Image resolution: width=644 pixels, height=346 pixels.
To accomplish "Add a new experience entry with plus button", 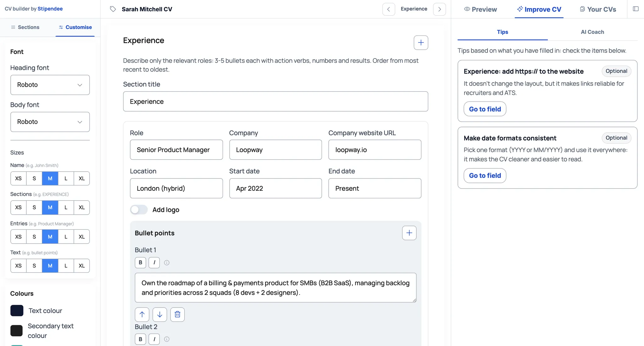I will (x=421, y=43).
